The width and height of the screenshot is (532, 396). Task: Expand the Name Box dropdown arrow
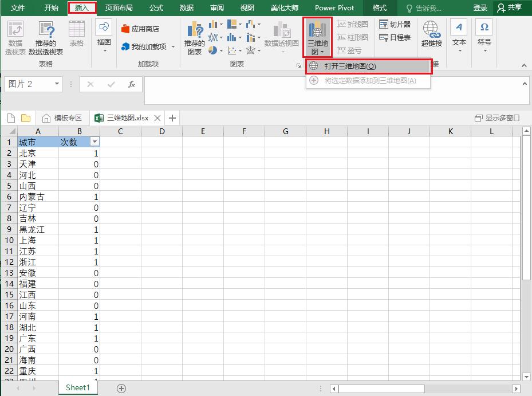pos(57,84)
